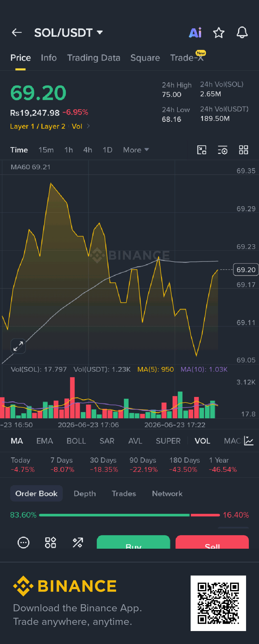
Task: Switch to the Info tab
Action: (x=49, y=58)
